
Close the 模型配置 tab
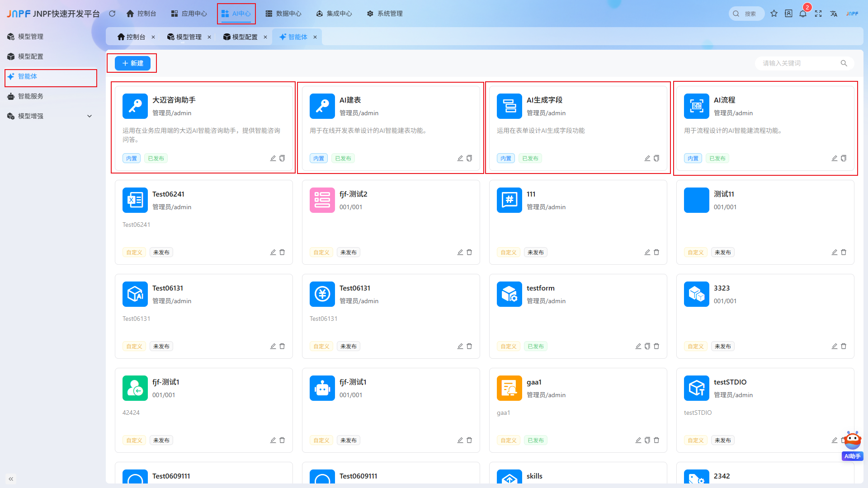pos(265,37)
